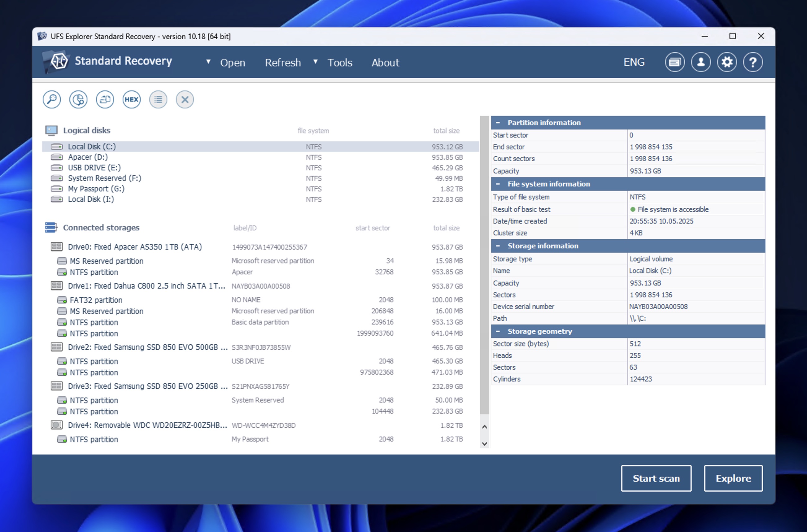
Task: Click 'File system is accessible' value
Action: coord(673,209)
